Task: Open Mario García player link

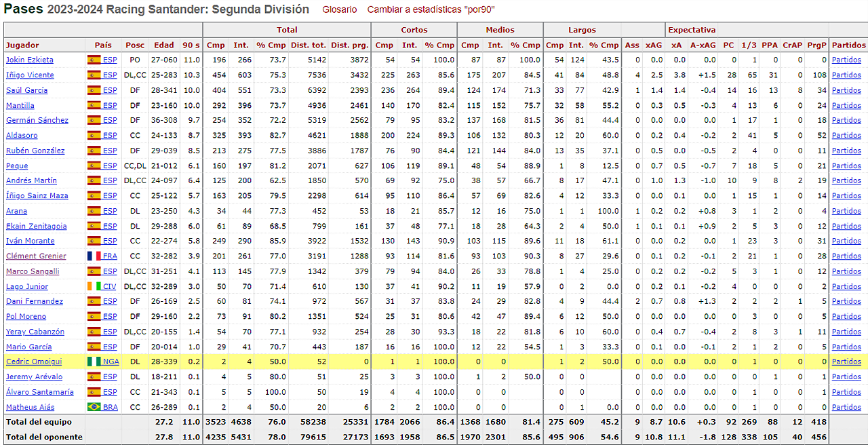Action: tap(28, 347)
